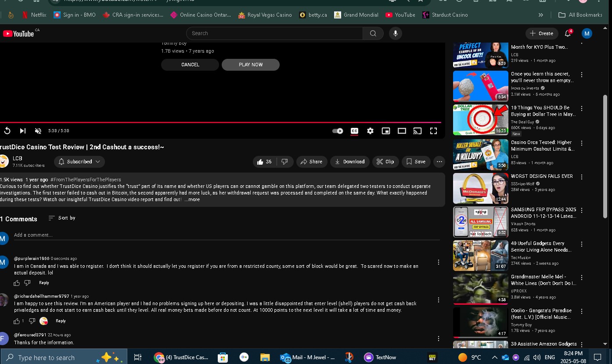The image size is (612, 364).
Task: Open video player settings gear
Action: click(x=370, y=131)
